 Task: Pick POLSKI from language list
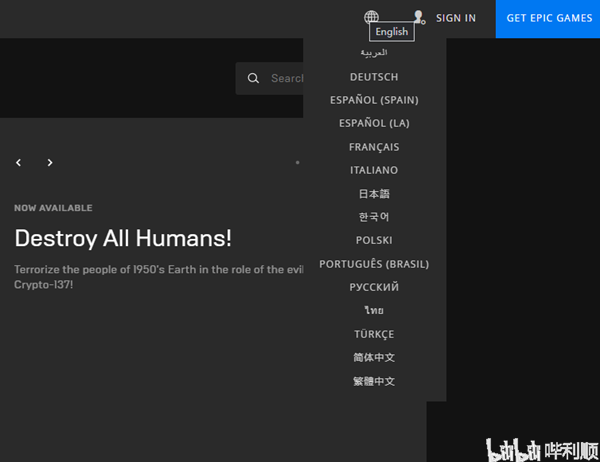pyautogui.click(x=374, y=240)
